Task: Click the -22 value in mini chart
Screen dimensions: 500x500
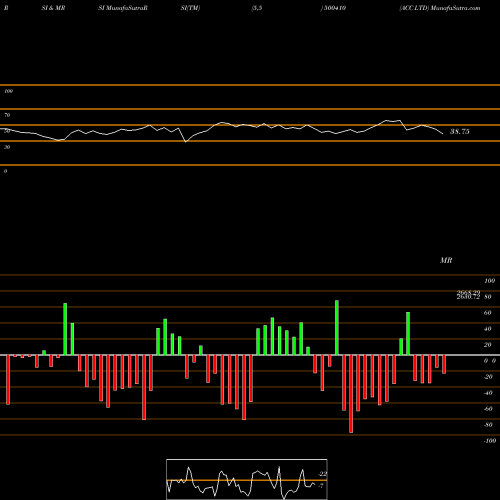Action: (x=323, y=474)
